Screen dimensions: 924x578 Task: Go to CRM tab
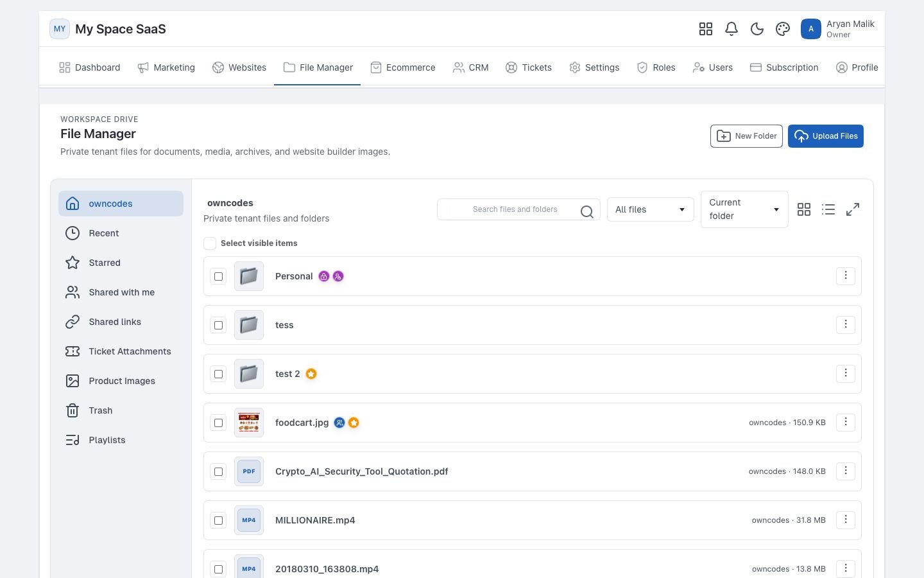pyautogui.click(x=471, y=67)
